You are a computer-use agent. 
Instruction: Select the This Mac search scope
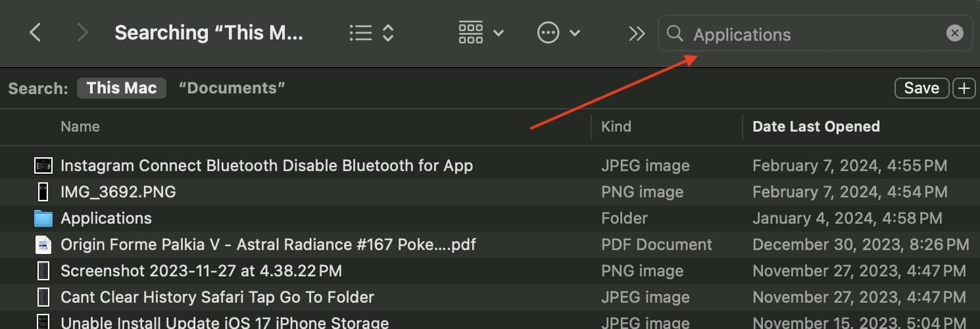pos(122,88)
